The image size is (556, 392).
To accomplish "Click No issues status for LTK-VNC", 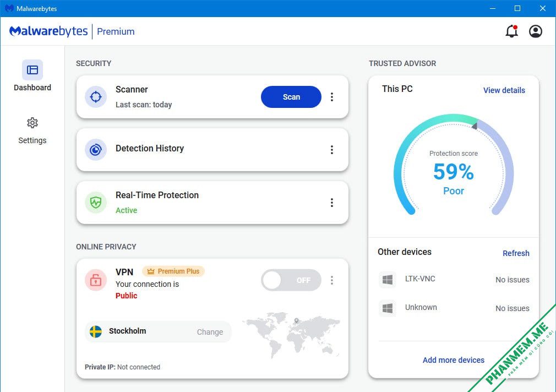I will (513, 280).
